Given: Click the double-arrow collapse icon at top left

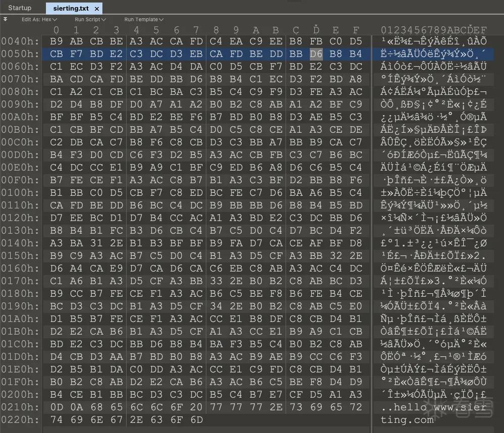Looking at the screenshot, I should pyautogui.click(x=5, y=19).
